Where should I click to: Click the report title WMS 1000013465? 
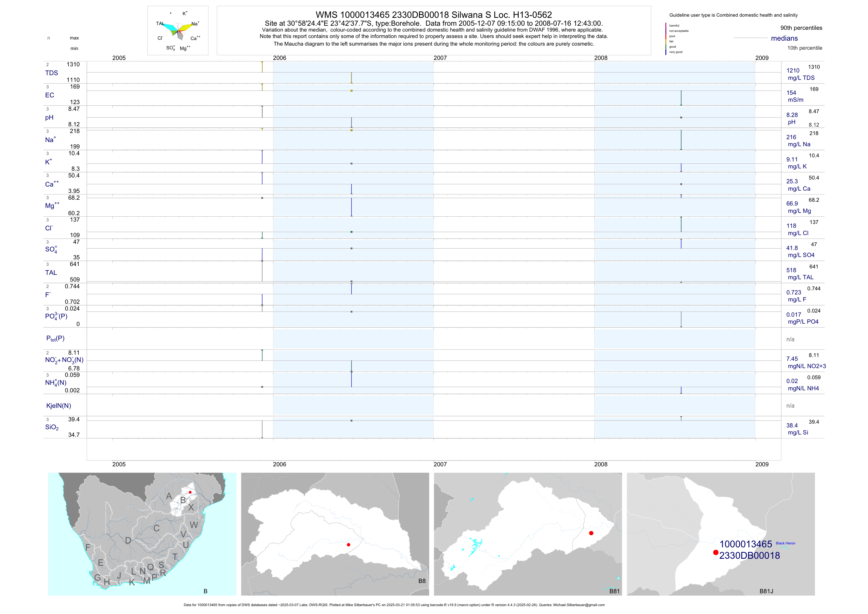coord(434,15)
